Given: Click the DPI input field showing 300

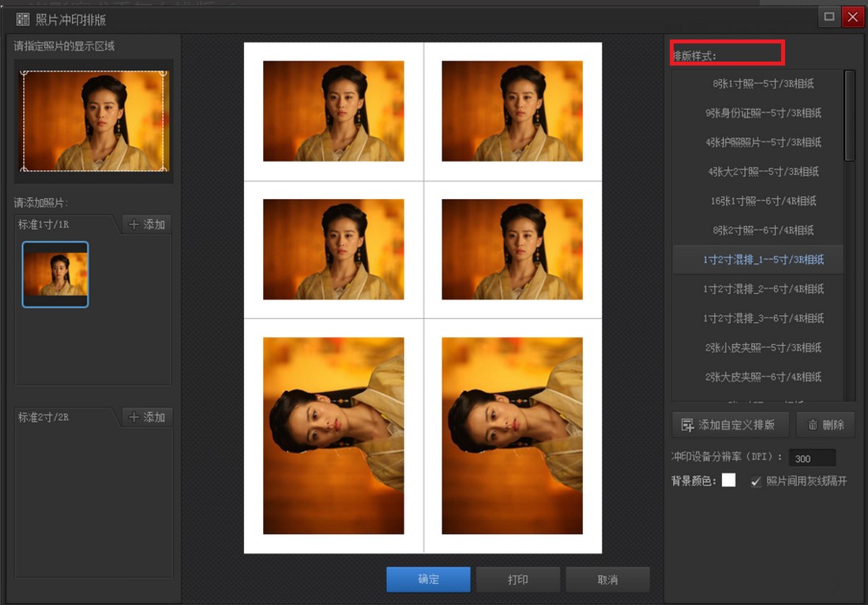Looking at the screenshot, I should [x=812, y=458].
